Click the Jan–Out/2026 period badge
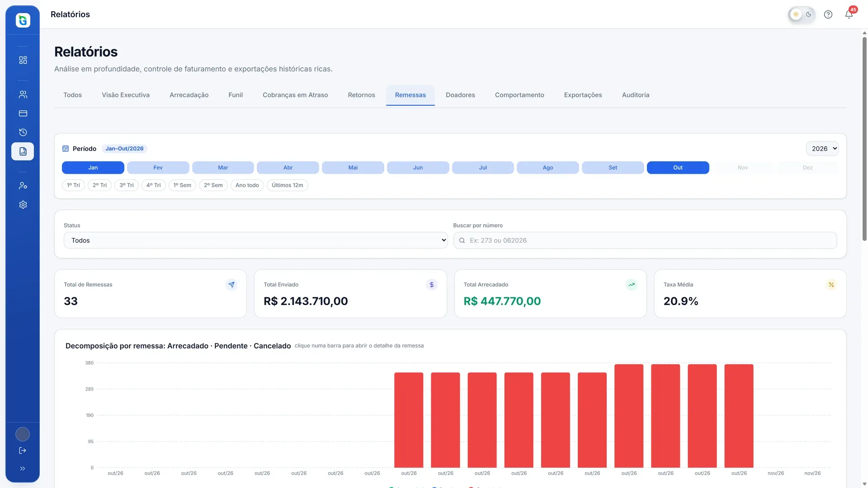Viewport: 868px width, 488px height. 124,149
